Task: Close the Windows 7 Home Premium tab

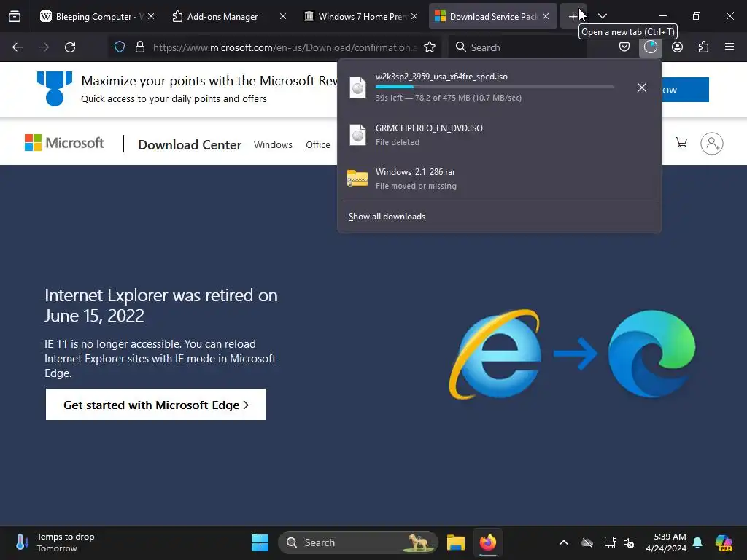Action: point(414,16)
